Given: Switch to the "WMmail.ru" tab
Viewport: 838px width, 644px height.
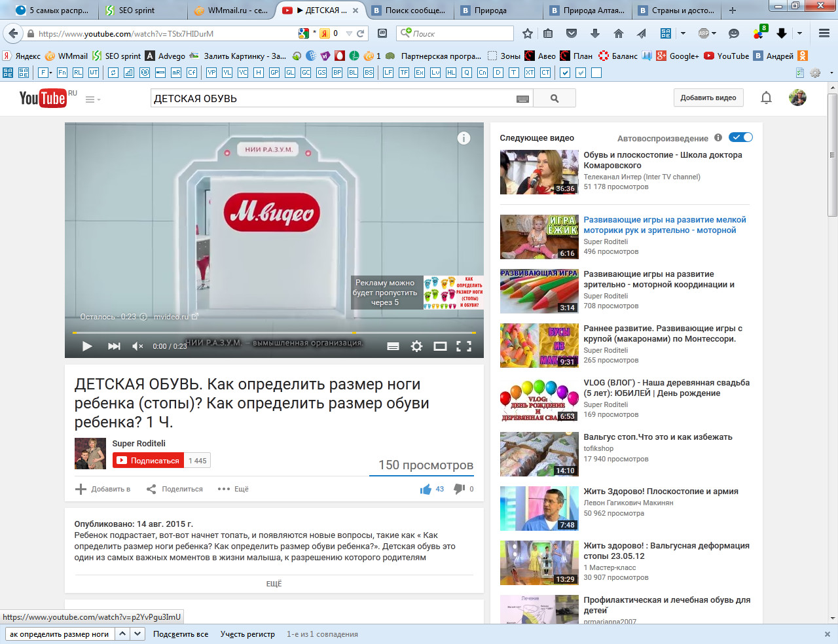Looking at the screenshot, I should click(232, 10).
